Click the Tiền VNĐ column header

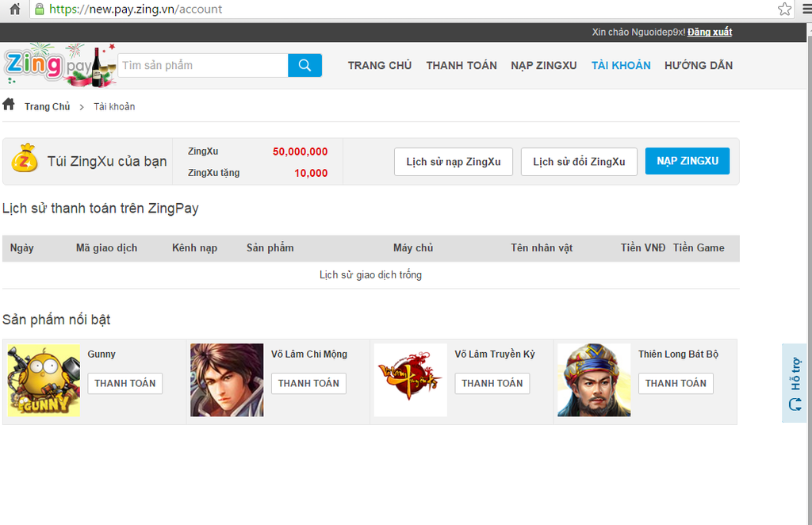coord(643,248)
